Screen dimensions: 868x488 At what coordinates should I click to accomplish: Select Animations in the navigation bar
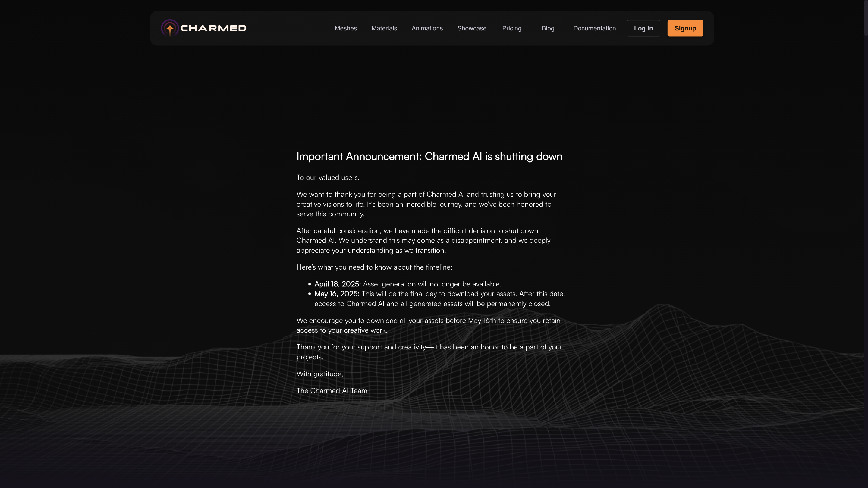tap(427, 28)
